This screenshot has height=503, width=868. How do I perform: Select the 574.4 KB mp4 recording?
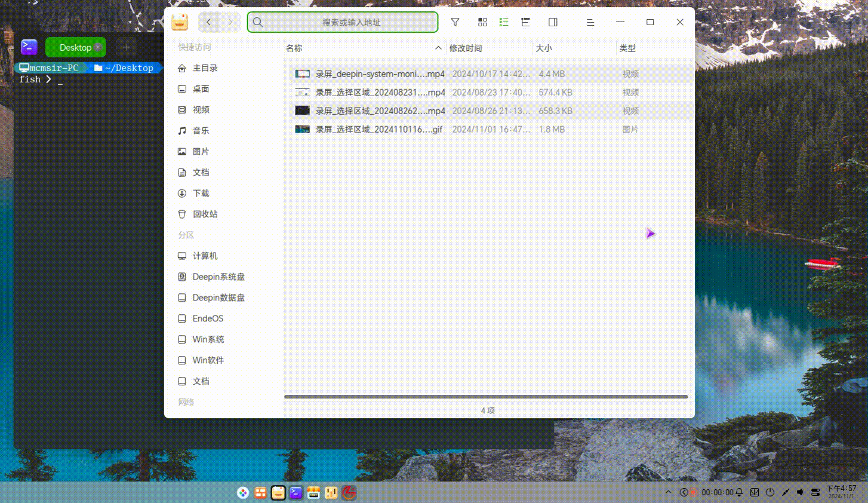coord(491,93)
